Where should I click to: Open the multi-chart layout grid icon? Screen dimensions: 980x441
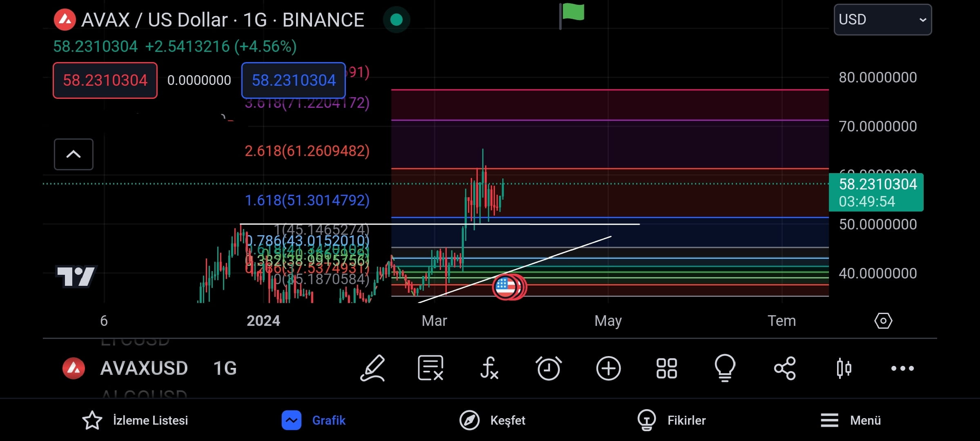click(x=667, y=368)
